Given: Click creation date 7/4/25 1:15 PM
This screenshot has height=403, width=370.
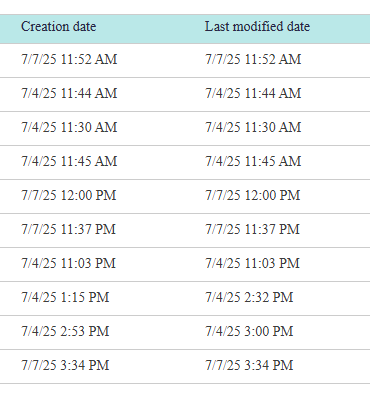Looking at the screenshot, I should [x=65, y=297].
